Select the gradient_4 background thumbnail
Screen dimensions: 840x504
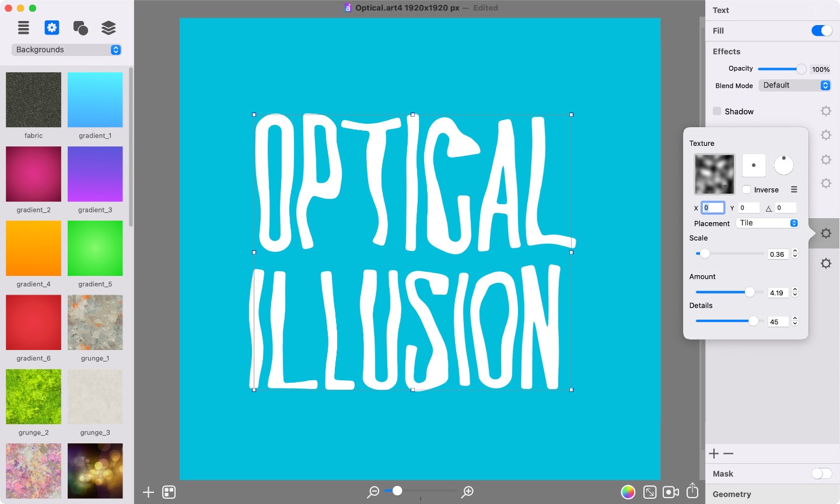point(33,248)
